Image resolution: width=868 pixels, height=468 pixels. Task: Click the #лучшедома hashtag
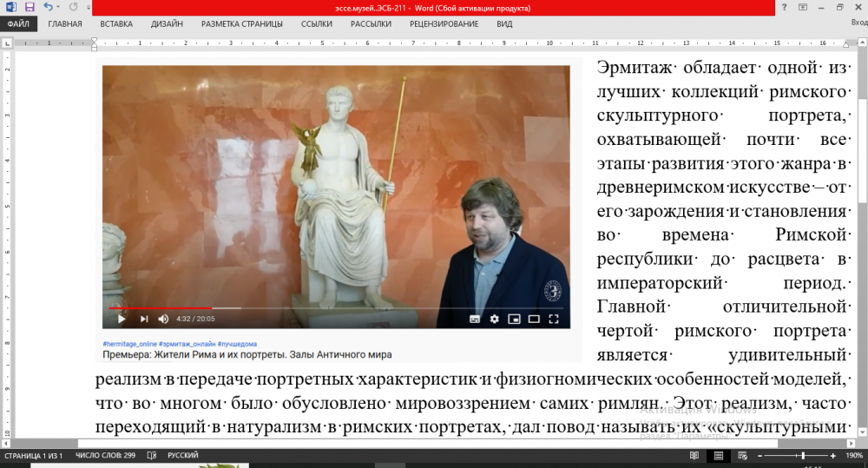(237, 344)
